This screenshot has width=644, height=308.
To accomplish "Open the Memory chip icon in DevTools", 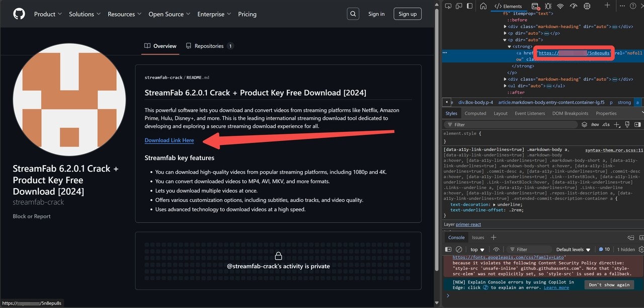I will coord(587,6).
